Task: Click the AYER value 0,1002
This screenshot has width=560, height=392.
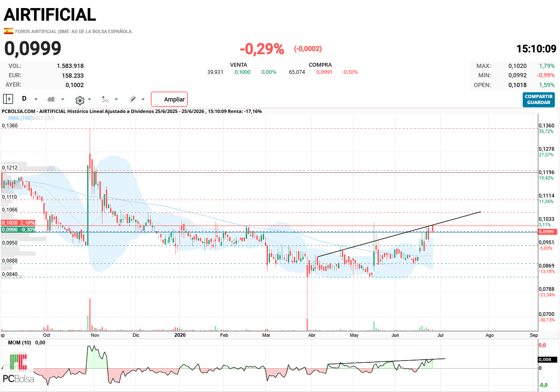Action: click(74, 85)
